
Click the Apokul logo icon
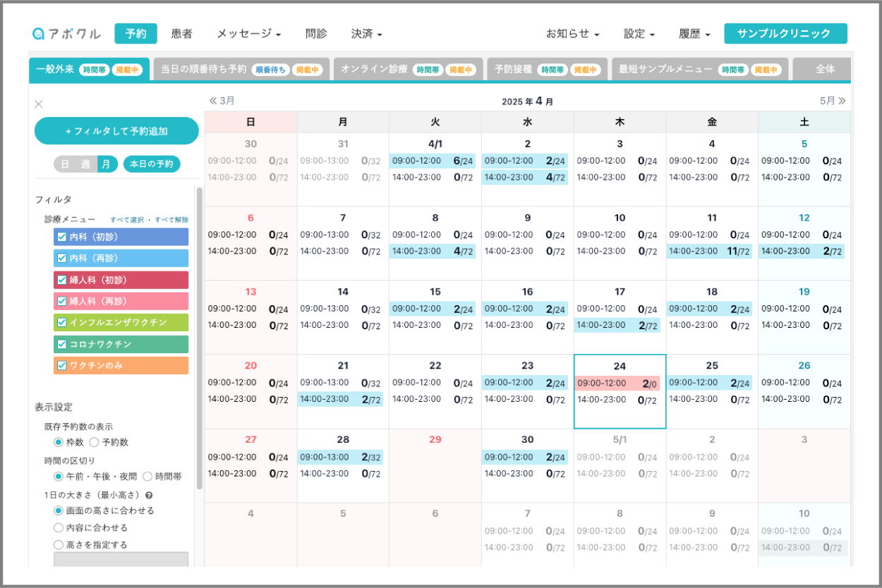pos(39,34)
